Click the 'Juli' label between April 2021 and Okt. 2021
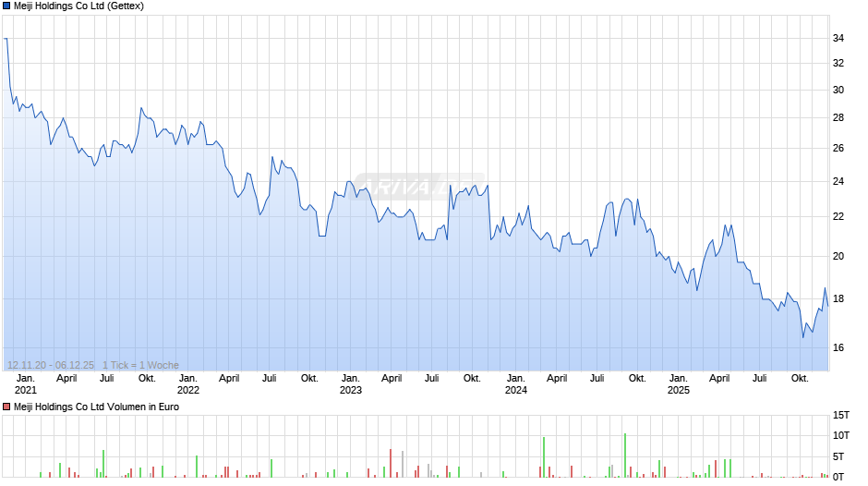Viewport: 868px width, 486px height. pos(107,379)
